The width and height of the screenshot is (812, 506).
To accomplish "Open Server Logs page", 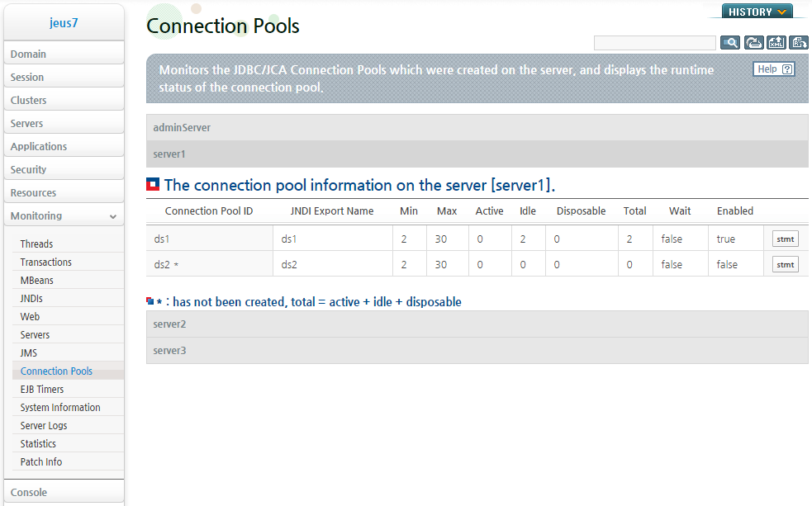I will 68,425.
